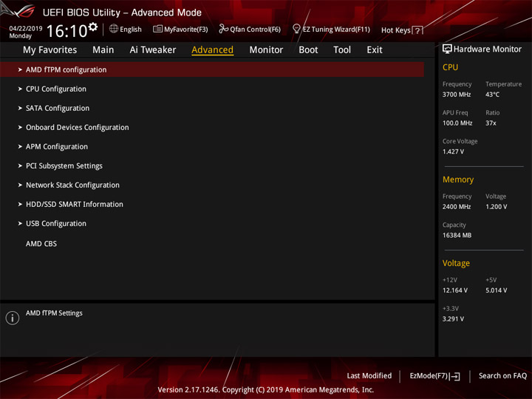This screenshot has height=399, width=532.
Task: Click the settings gear beside the clock
Action: coord(93,27)
